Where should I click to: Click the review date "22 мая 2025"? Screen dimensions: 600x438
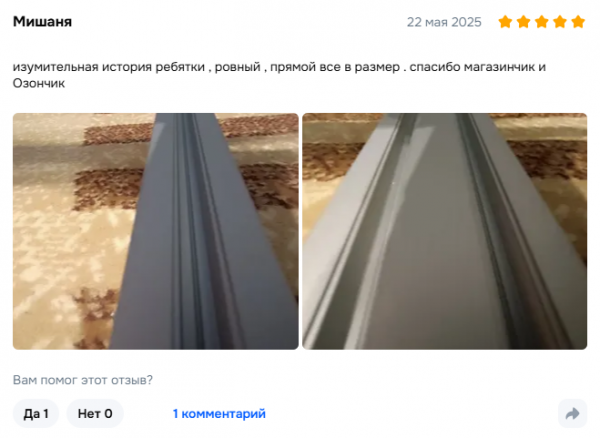(444, 22)
